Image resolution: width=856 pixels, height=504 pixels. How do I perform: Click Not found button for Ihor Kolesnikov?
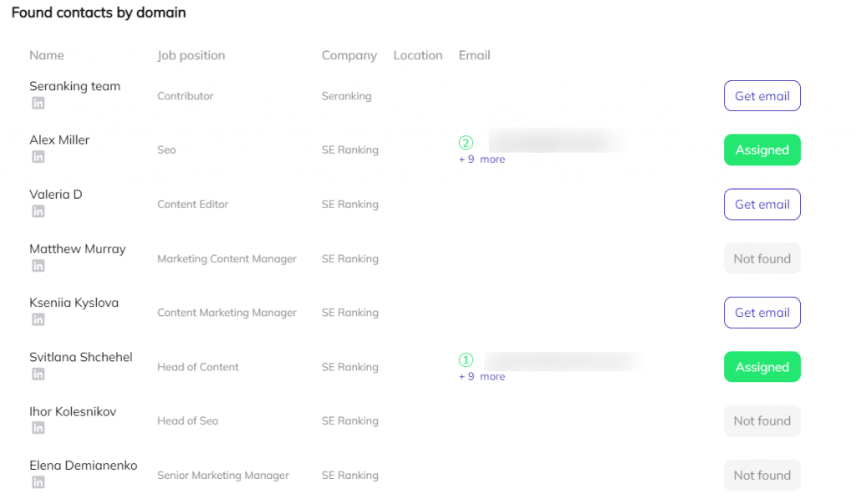point(762,421)
